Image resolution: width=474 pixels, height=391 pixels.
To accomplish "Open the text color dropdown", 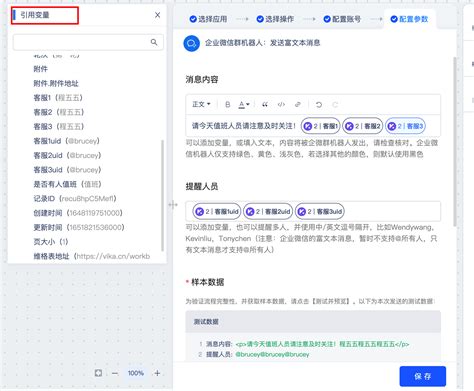I will pos(244,105).
